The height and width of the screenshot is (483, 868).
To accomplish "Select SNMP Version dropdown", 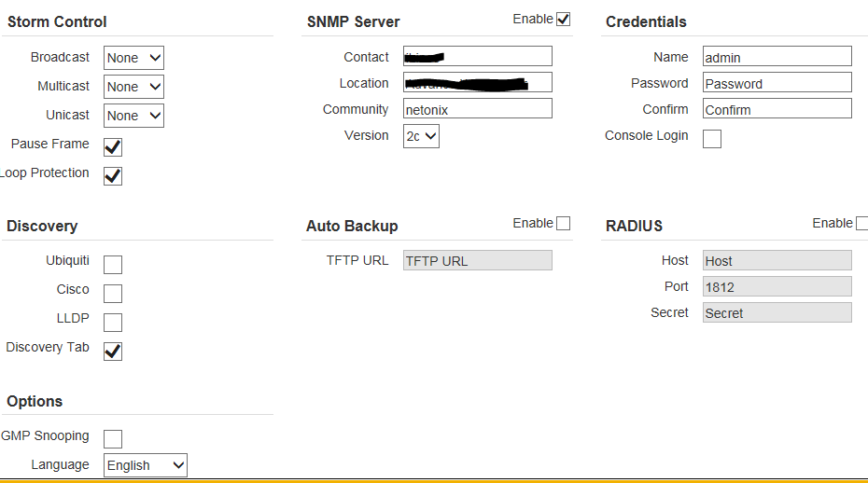I will (x=421, y=136).
